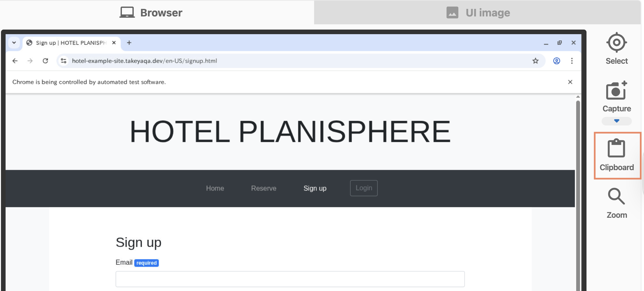Screen dimensions: 644x291
Task: Select Sign up in the navbar
Action: tap(315, 188)
